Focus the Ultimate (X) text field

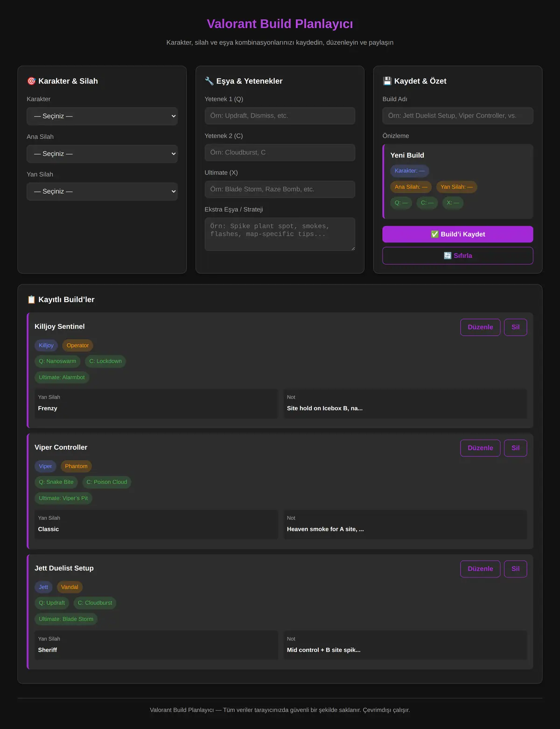[280, 189]
